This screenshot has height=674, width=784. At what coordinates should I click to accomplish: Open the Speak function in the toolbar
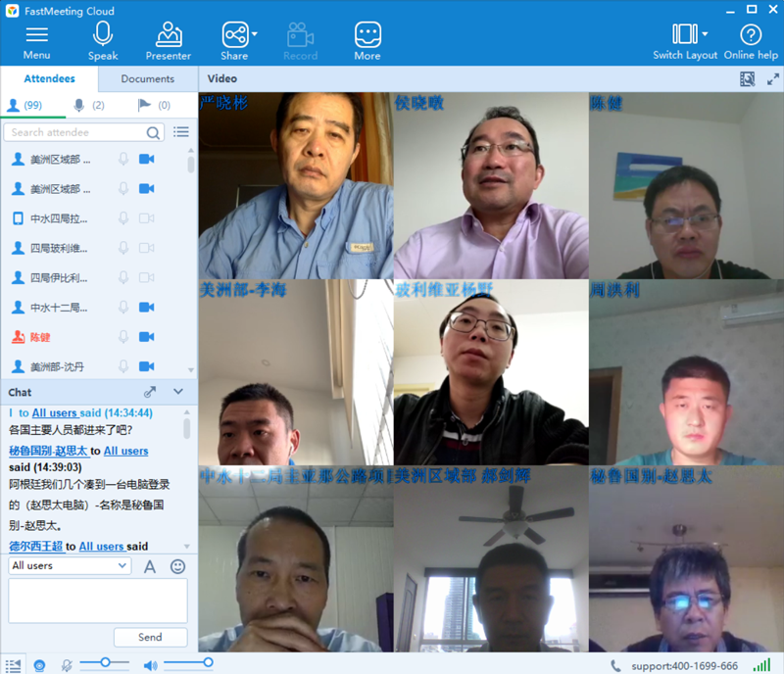tap(103, 37)
